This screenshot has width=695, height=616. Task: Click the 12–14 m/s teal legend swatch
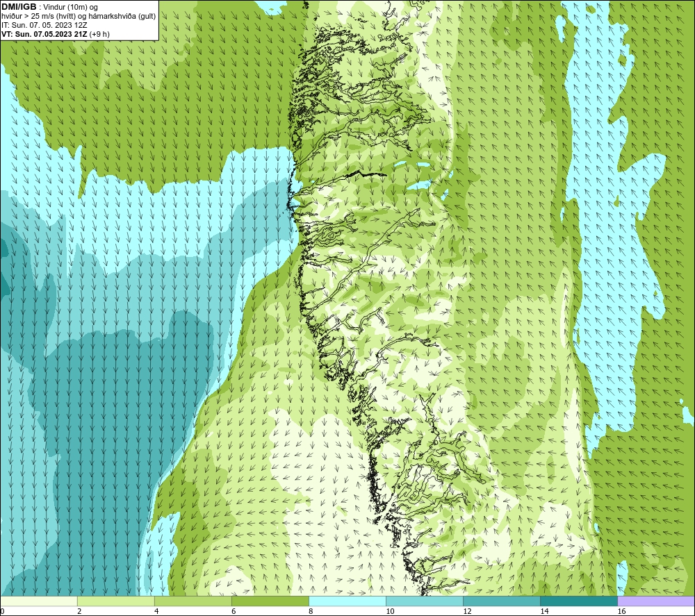coord(502,601)
